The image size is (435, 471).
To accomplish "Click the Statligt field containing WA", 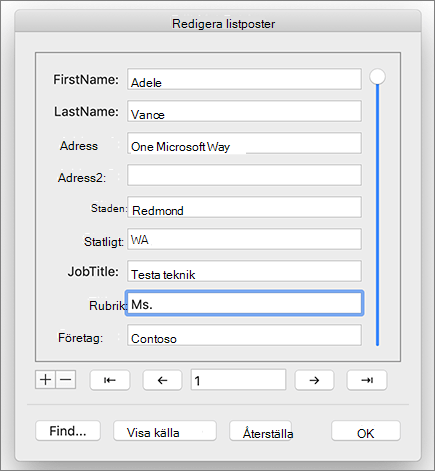I will 244,239.
